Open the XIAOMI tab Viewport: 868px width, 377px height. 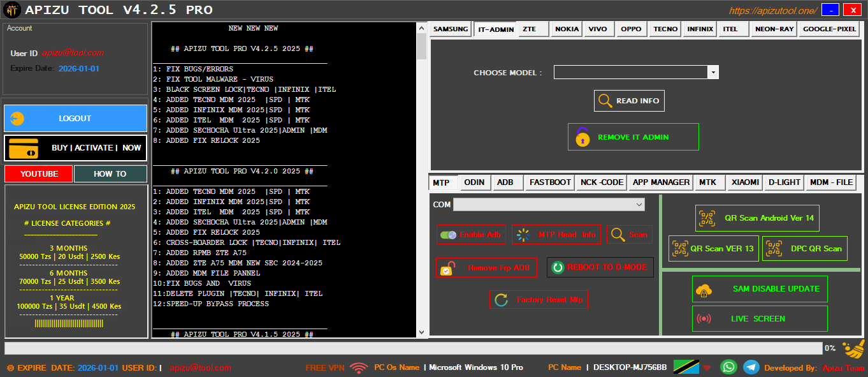point(745,182)
